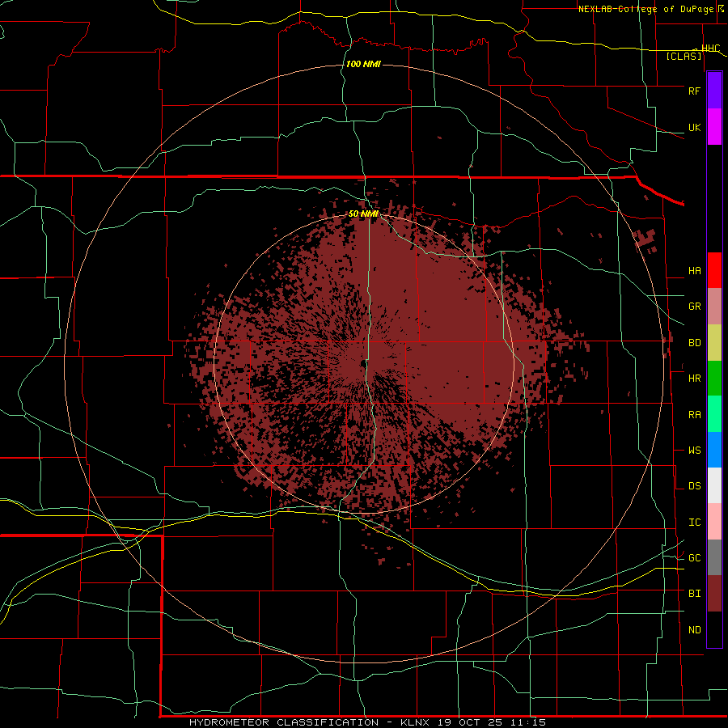The image size is (728, 728).
Task: Click the GR legend label
Action: (694, 307)
